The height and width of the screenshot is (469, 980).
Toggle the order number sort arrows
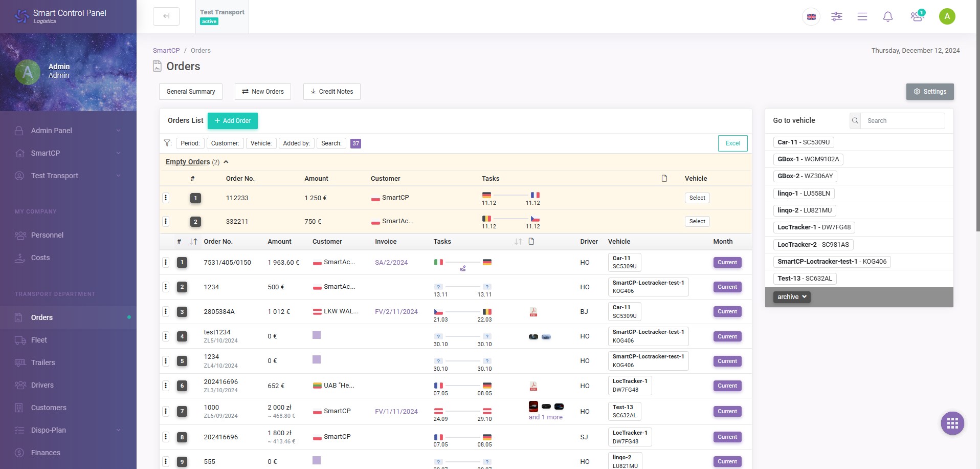tap(193, 242)
